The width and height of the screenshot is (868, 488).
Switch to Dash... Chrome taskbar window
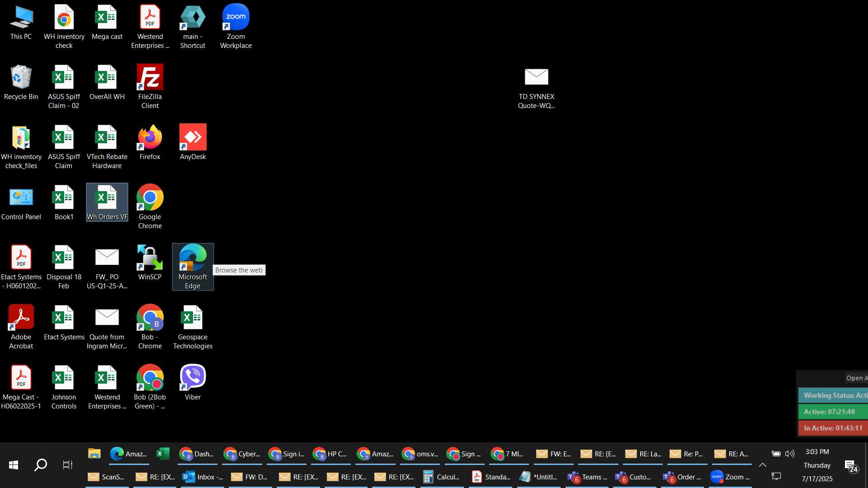click(x=197, y=454)
